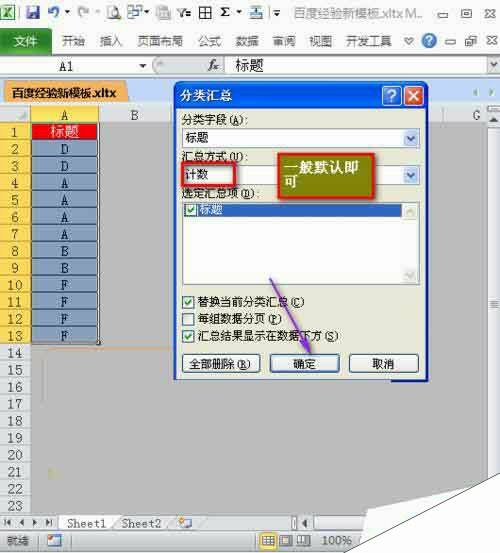
Task: Click the borders grid icon in toolbar
Action: (x=205, y=13)
